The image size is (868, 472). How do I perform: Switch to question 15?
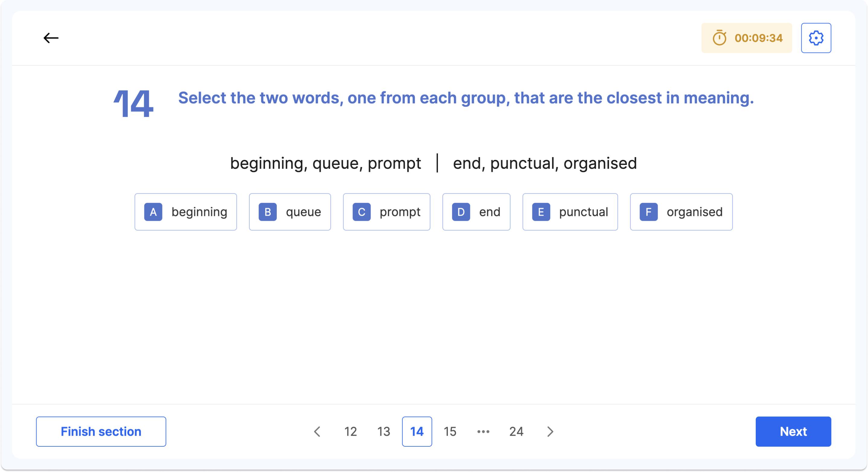click(450, 432)
